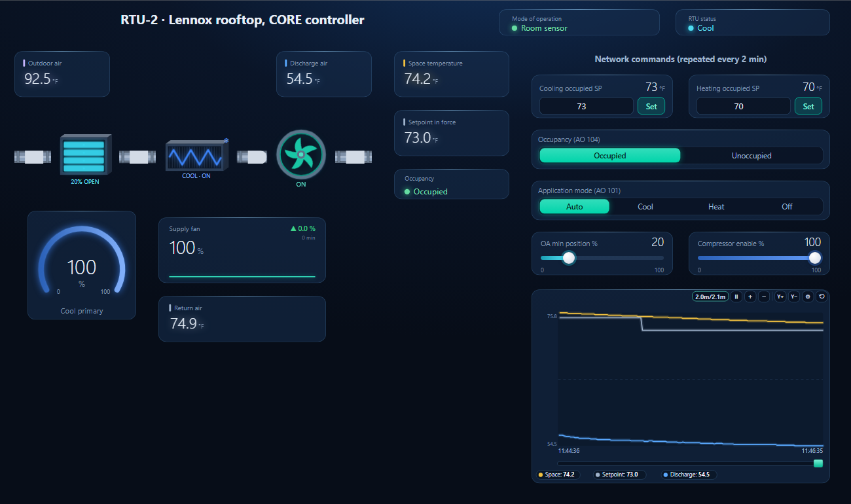
Task: Reset the trend chart view
Action: [822, 297]
